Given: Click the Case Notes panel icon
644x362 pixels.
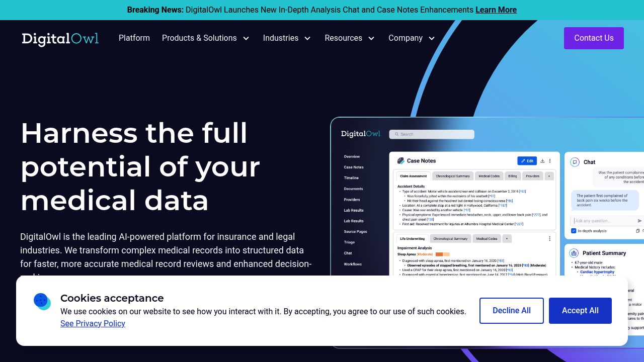Looking at the screenshot, I should pos(401,161).
